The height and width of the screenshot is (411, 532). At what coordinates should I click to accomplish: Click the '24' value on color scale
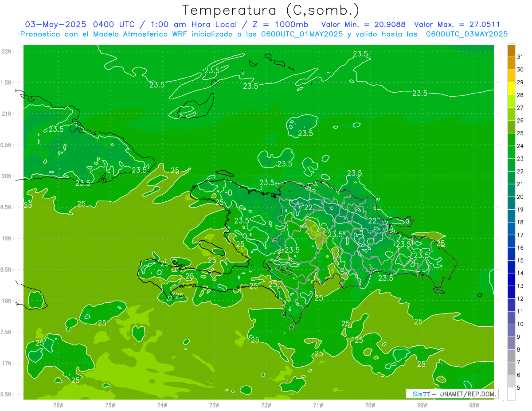(x=520, y=146)
